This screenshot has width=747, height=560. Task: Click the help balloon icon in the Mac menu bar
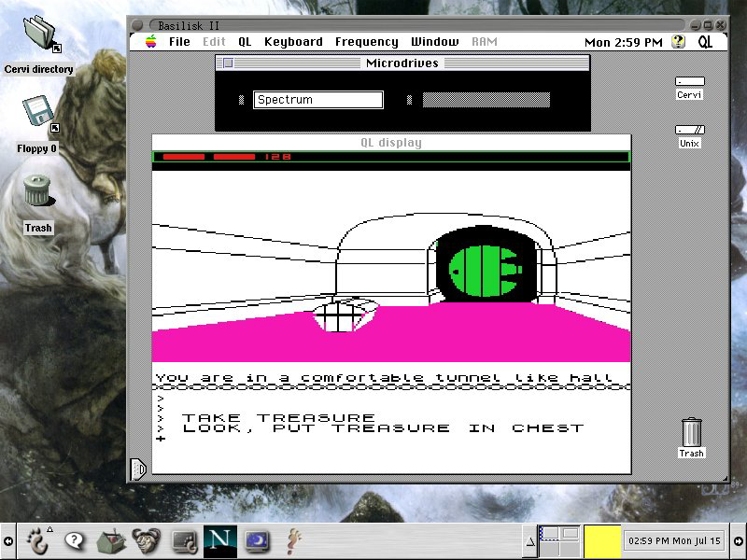679,42
